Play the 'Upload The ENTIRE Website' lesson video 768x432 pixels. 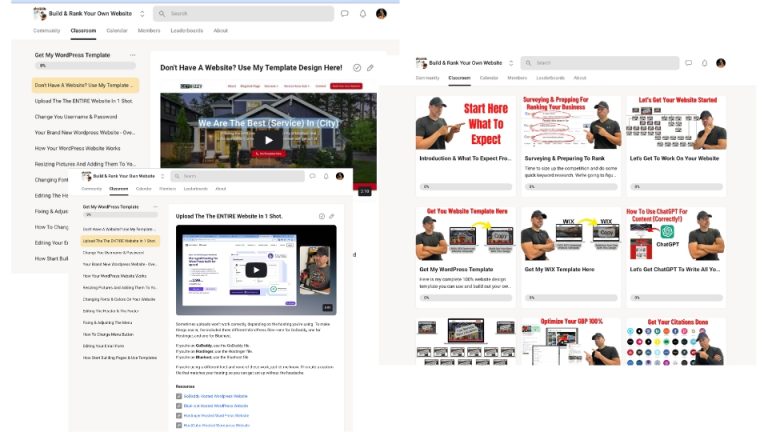[257, 270]
